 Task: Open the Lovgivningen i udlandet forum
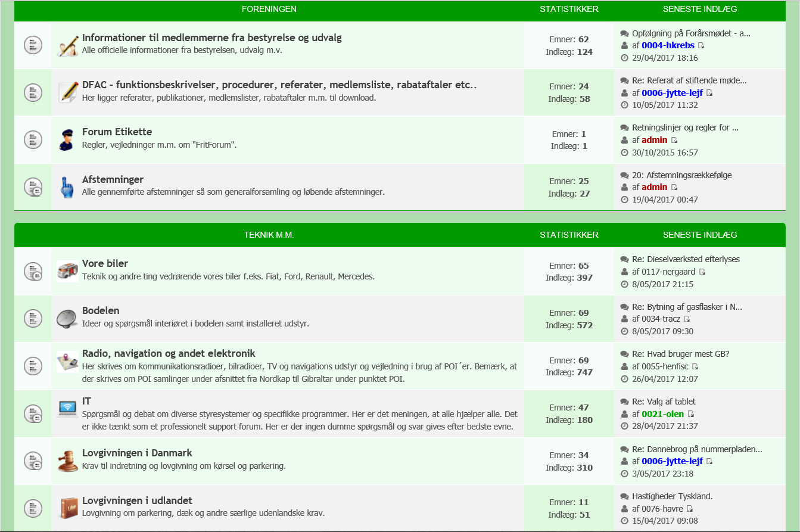pyautogui.click(x=137, y=500)
